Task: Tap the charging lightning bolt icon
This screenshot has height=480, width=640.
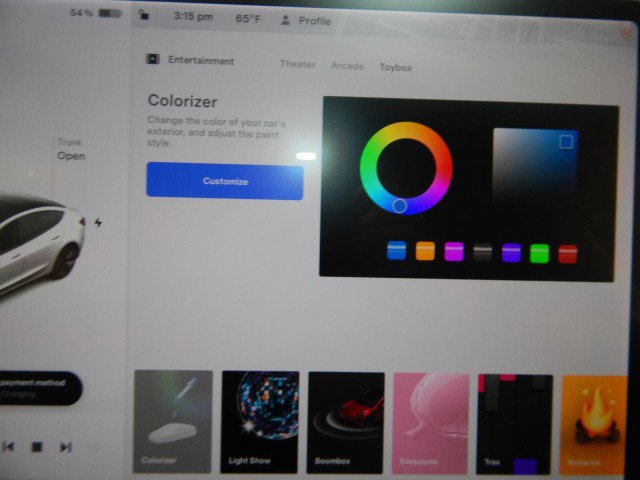Action: coord(98,222)
